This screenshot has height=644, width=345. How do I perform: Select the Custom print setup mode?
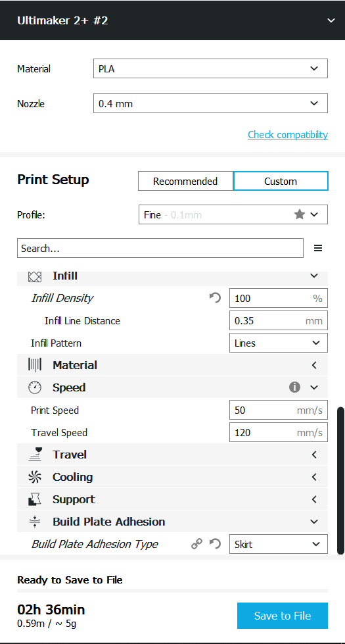(281, 181)
